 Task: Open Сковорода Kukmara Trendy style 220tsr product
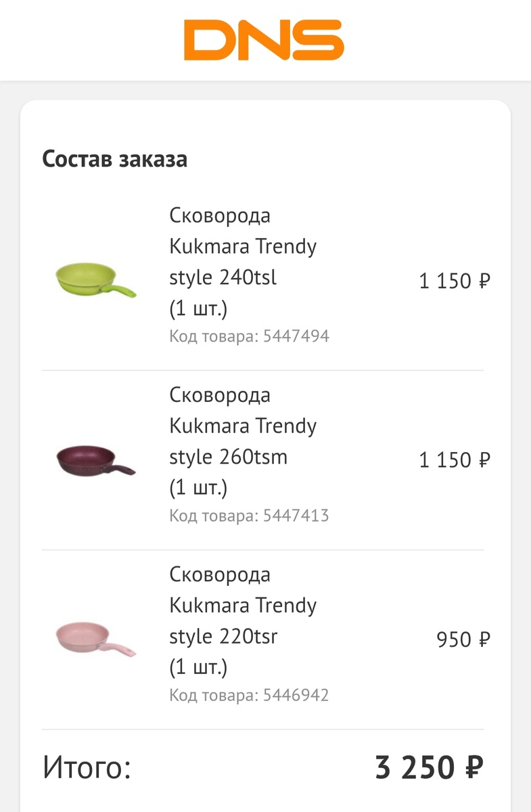(x=243, y=621)
